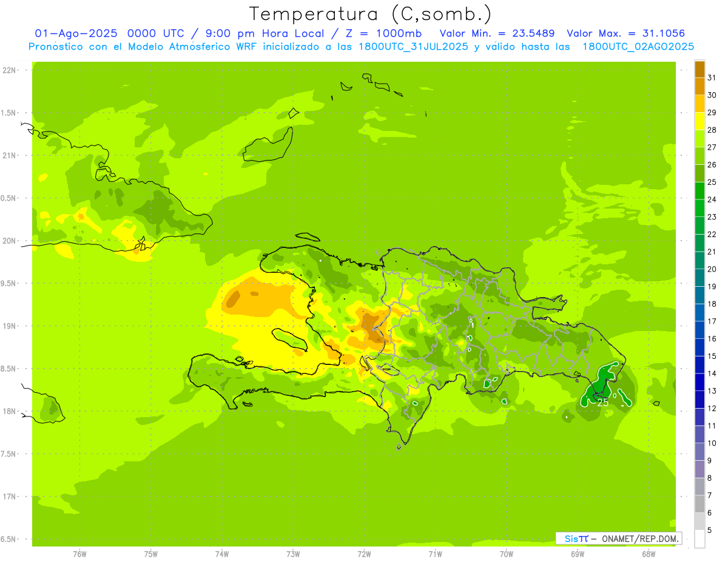The width and height of the screenshot is (728, 562).
Task: Pick the legend color band between 26 and 27
Action: [699, 156]
